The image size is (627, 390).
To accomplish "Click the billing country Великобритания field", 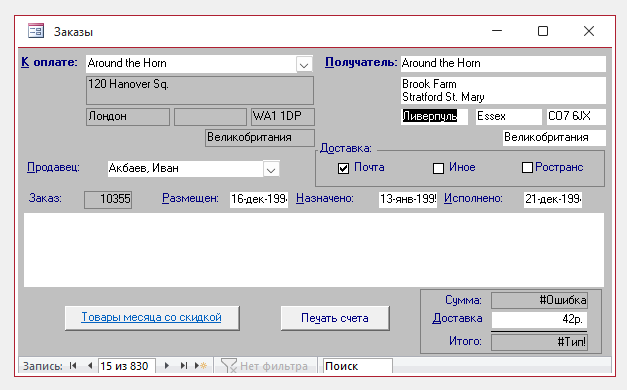I will (260, 138).
